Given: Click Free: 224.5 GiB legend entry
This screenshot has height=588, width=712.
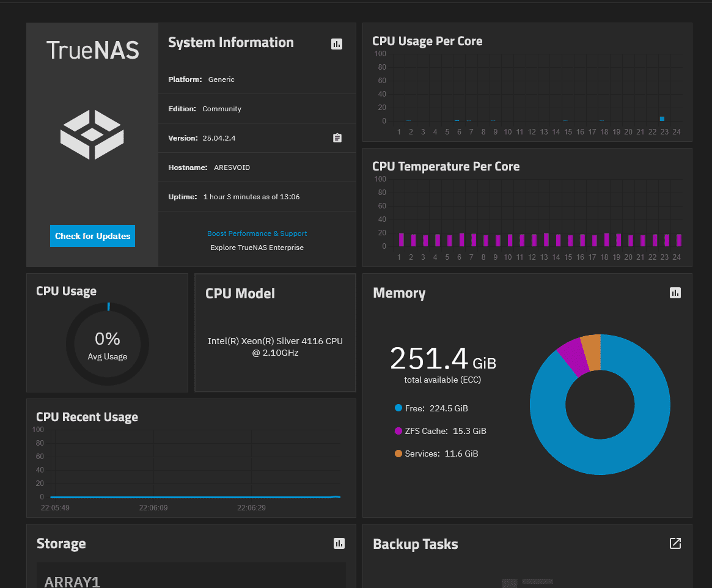Looking at the screenshot, I should click(x=431, y=408).
